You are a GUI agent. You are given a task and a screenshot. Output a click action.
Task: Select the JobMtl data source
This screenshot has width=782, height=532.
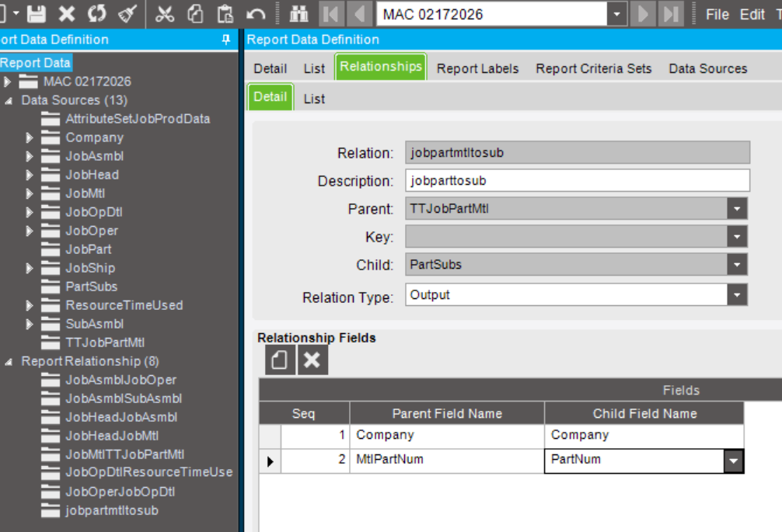(86, 193)
